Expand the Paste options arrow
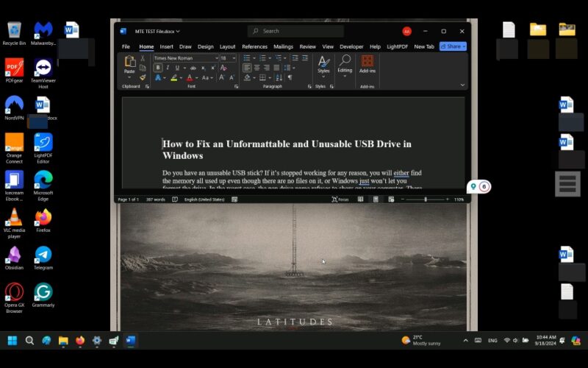 click(x=129, y=78)
